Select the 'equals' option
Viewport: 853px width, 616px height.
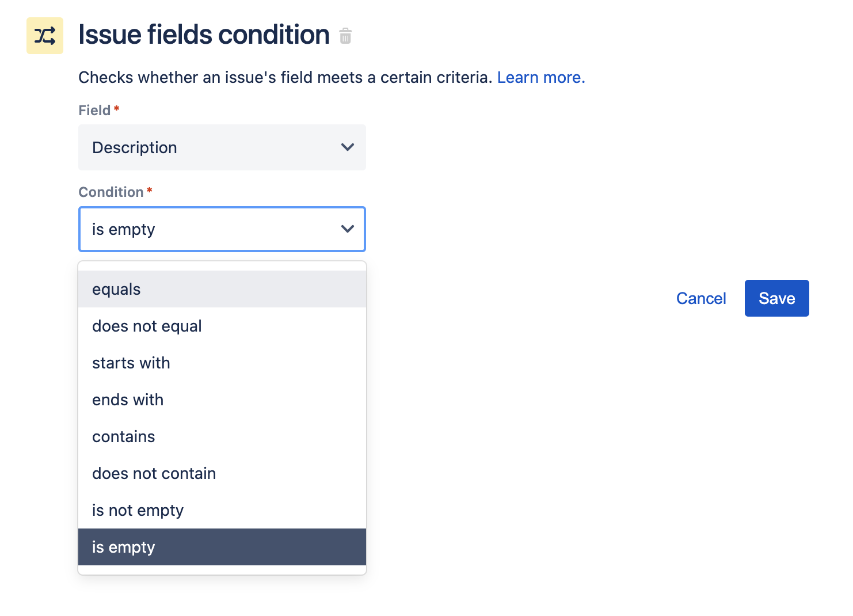[222, 289]
